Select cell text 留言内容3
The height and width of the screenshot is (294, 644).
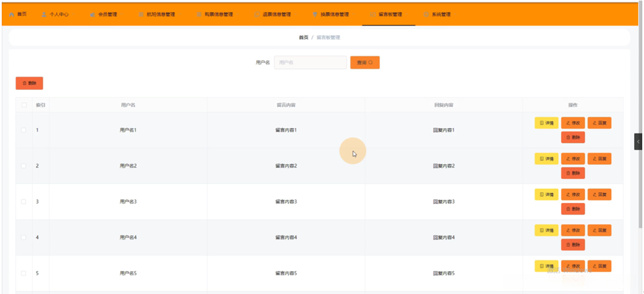click(x=286, y=202)
